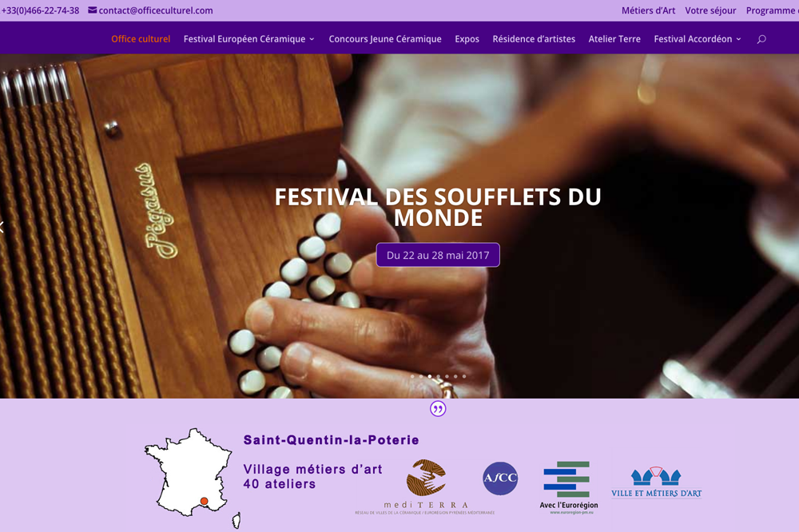Click the envelope email icon in top bar
This screenshot has width=799, height=532.
tap(92, 10)
